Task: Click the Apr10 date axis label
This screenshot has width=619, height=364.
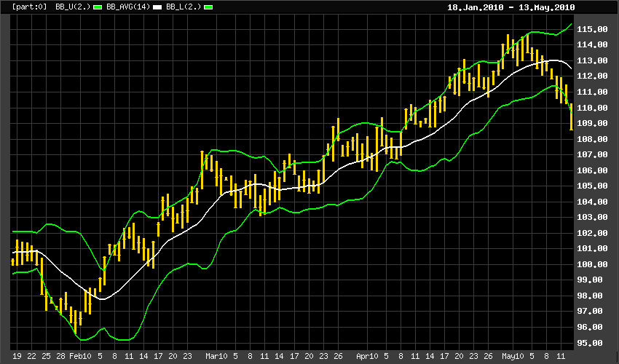Action: click(367, 357)
